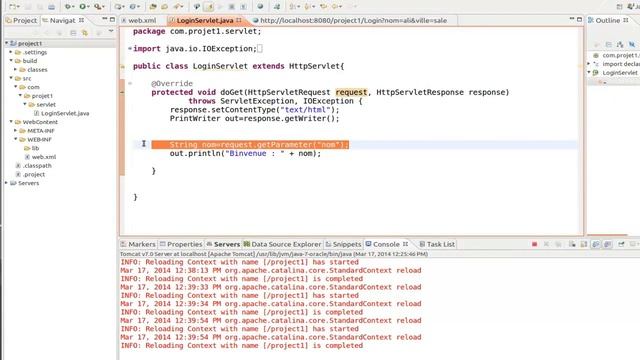
Task: Select the Project explorer tab
Action: 21,20
